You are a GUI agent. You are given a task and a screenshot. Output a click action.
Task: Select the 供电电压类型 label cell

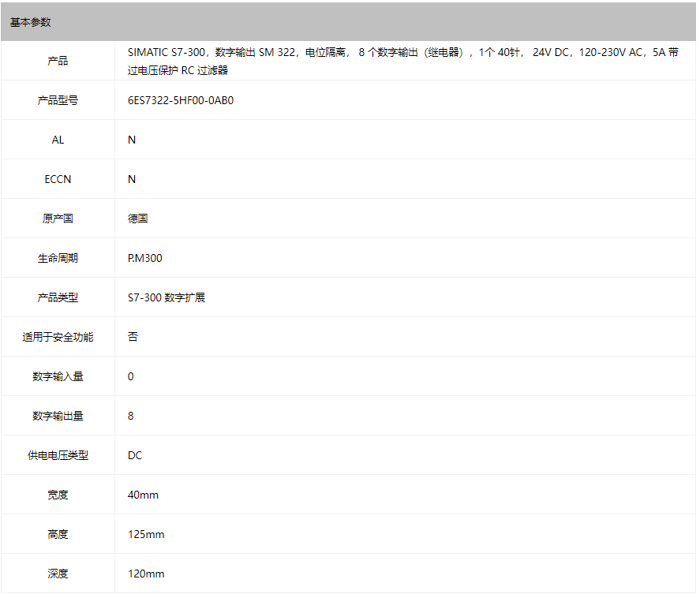click(58, 455)
